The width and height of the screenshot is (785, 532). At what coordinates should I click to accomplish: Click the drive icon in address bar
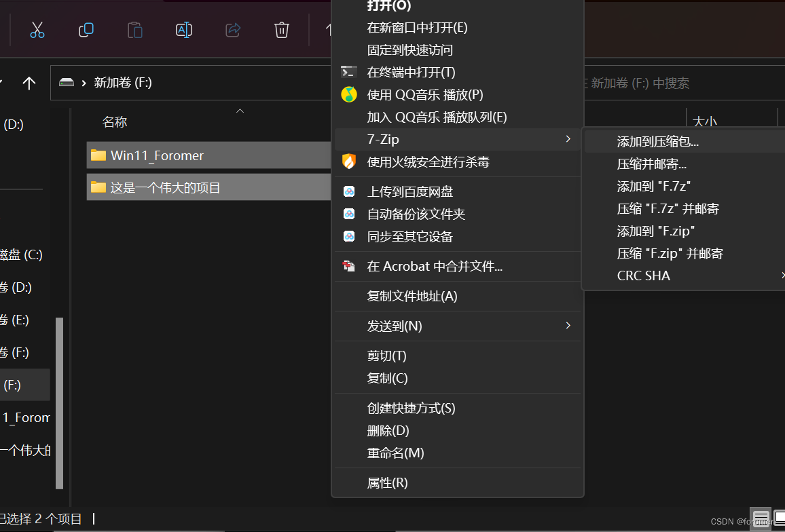(67, 83)
